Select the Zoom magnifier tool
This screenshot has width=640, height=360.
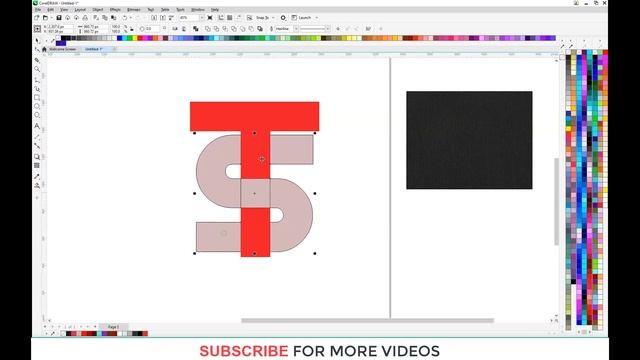pos(37,69)
